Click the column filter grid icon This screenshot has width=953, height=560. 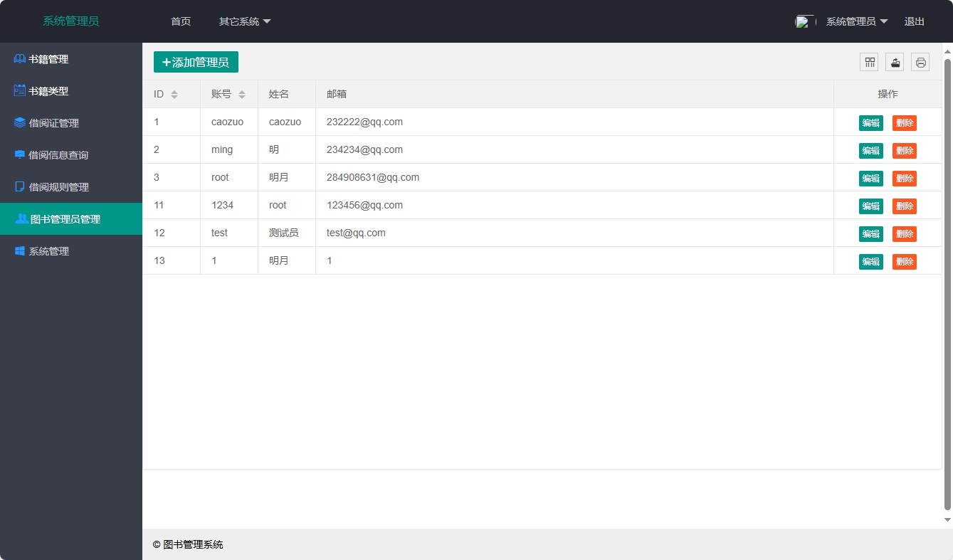[x=869, y=63]
